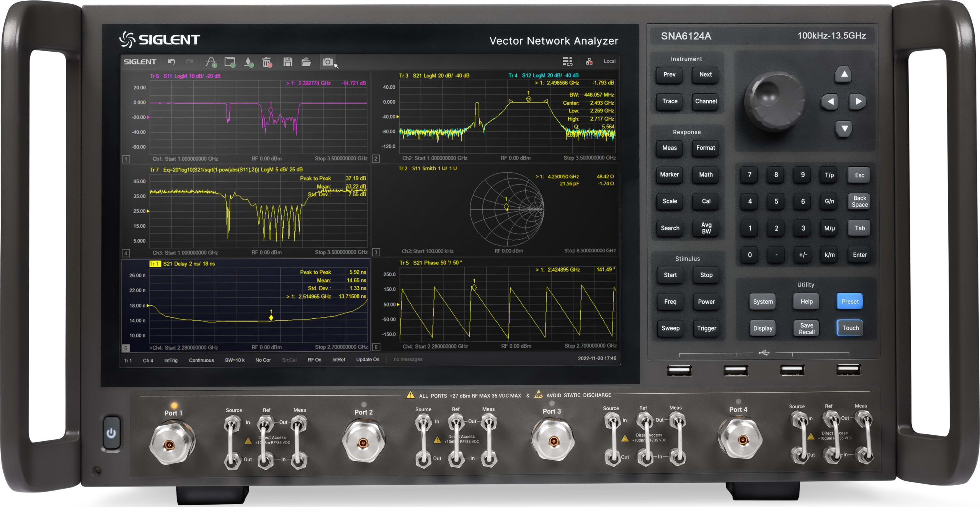Toggle Continuous sweep mode in status bar
This screenshot has height=507, width=980.
coord(201,360)
